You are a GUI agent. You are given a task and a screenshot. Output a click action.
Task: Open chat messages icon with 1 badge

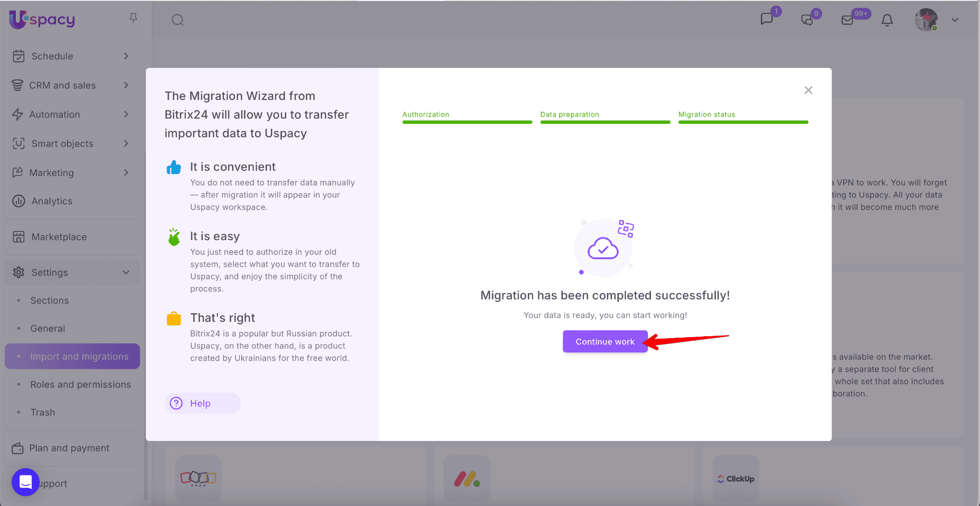pos(767,19)
